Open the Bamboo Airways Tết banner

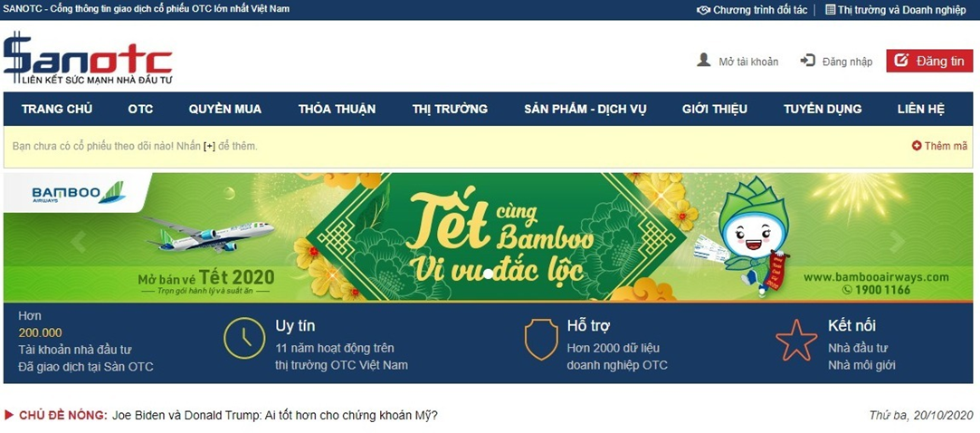coord(488,237)
